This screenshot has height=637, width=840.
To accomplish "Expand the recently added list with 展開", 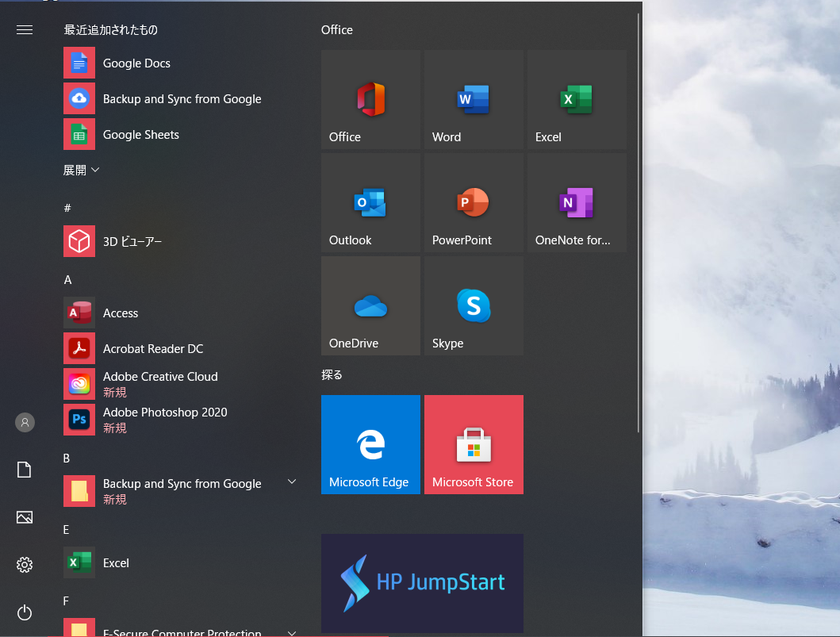I will 82,171.
